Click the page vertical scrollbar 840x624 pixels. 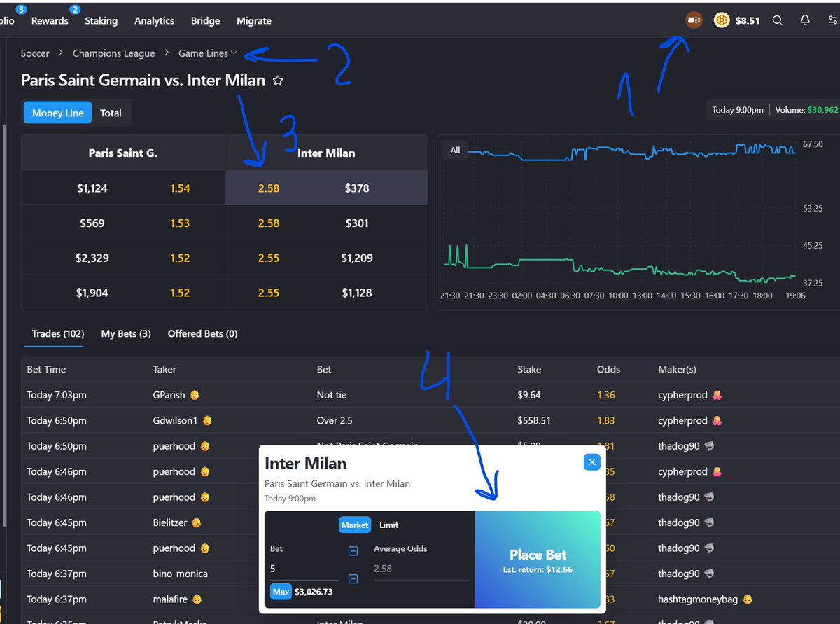[6, 326]
